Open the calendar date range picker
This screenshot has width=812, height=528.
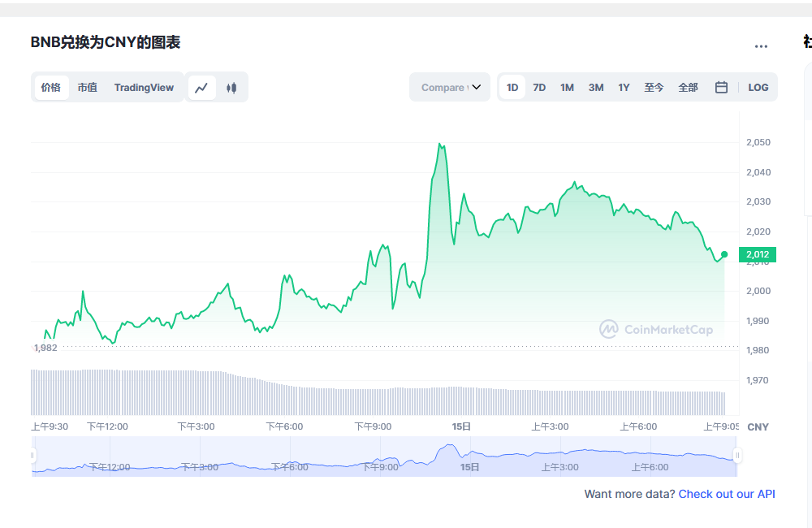tap(721, 88)
